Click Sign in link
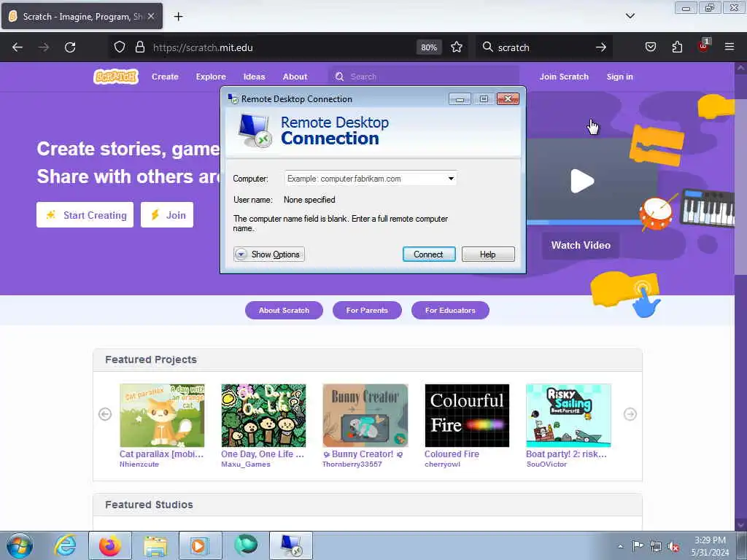747x560 pixels. (619, 77)
